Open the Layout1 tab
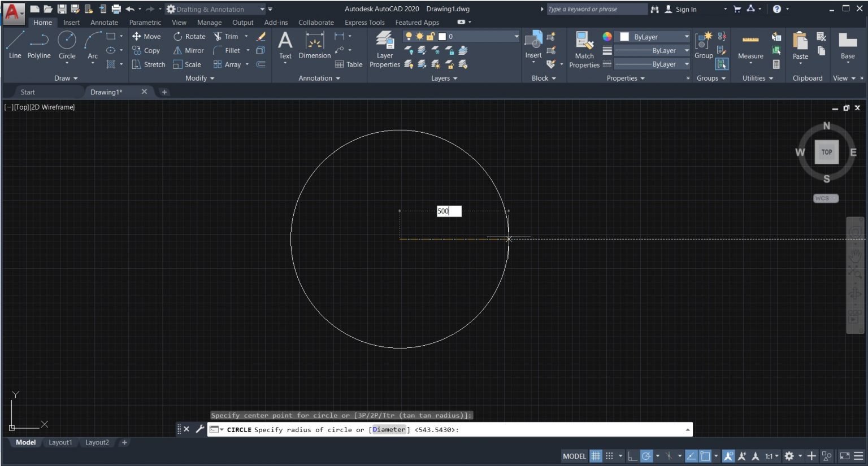 point(60,442)
